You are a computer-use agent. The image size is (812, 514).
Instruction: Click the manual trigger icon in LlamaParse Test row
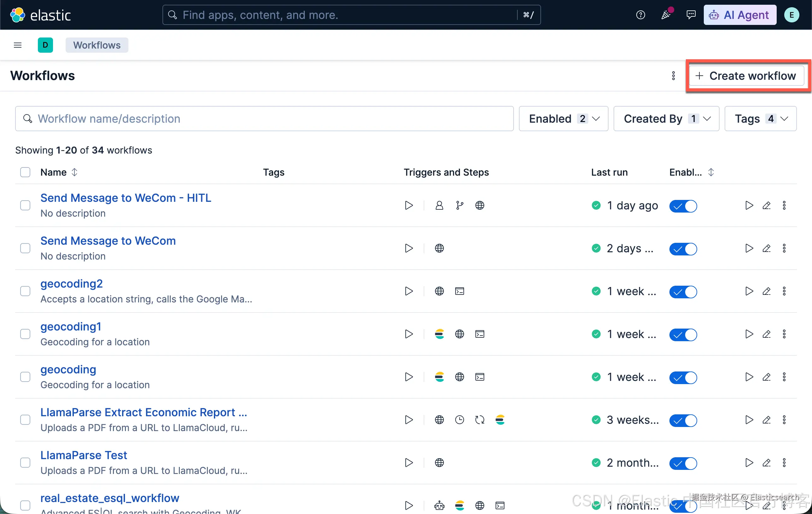coord(409,462)
